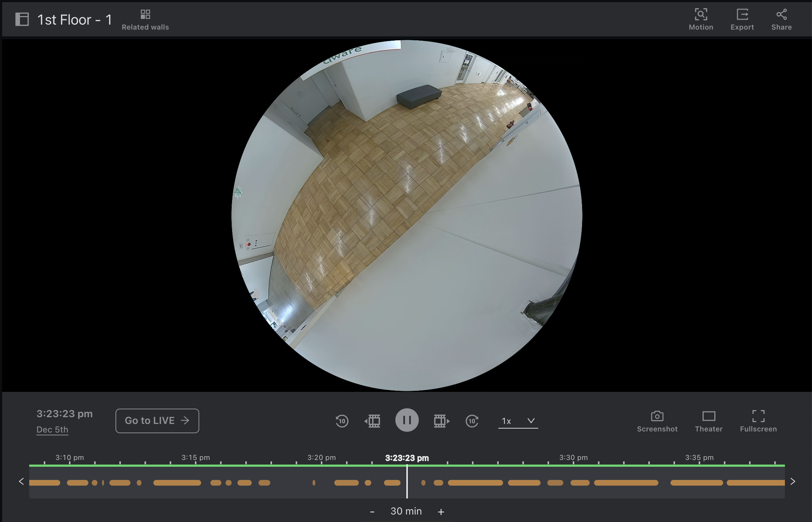Zoom in timeline with plus button
Image resolution: width=812 pixels, height=522 pixels.
click(x=441, y=512)
